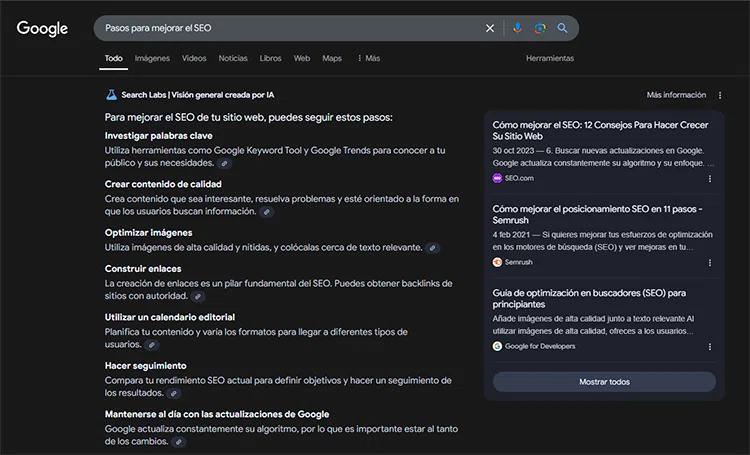Start voice search with microphone icon
The width and height of the screenshot is (750, 455).
click(x=517, y=28)
